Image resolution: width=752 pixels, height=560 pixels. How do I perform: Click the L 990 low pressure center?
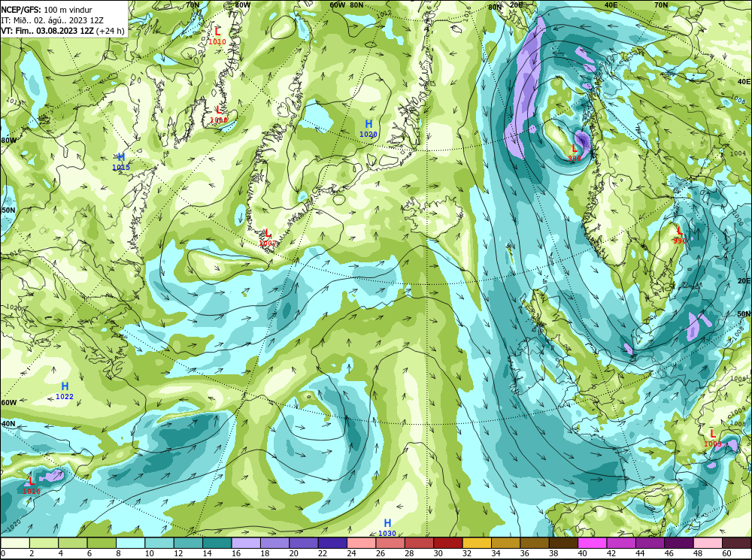coord(680,235)
